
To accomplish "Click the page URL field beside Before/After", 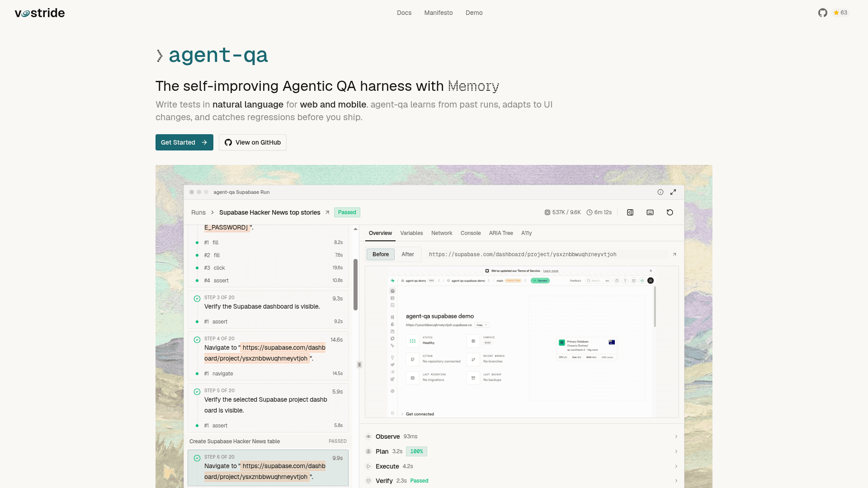I will 547,254.
